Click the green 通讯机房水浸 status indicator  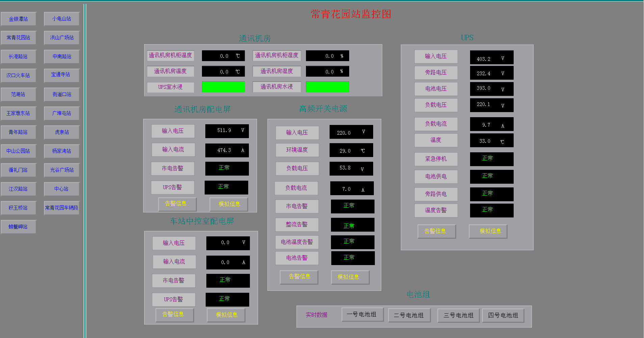click(327, 87)
